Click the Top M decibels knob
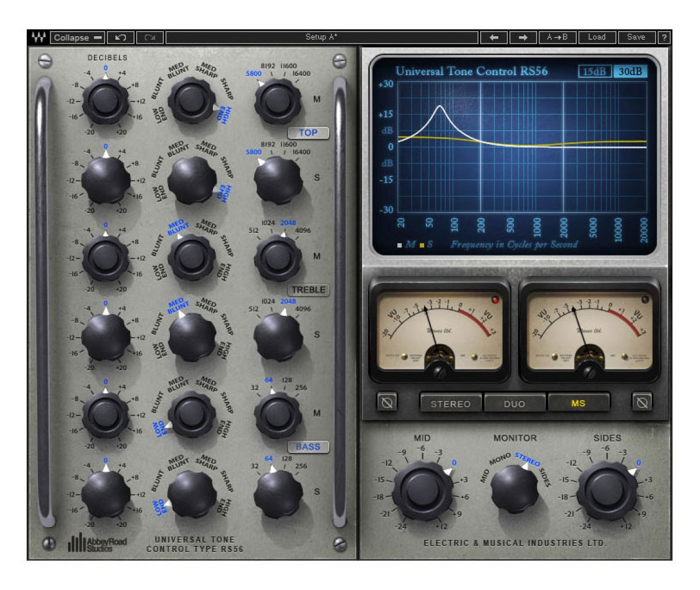 [x=106, y=100]
